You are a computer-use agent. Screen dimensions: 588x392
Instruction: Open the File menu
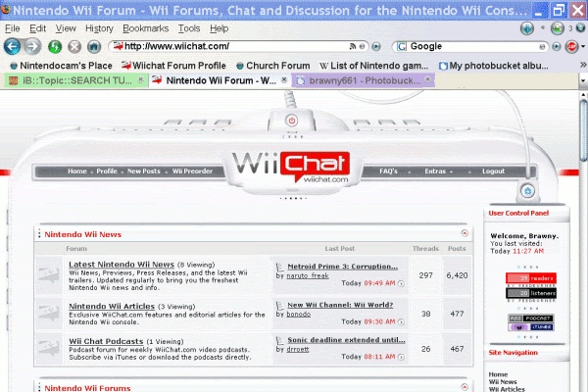click(x=13, y=28)
